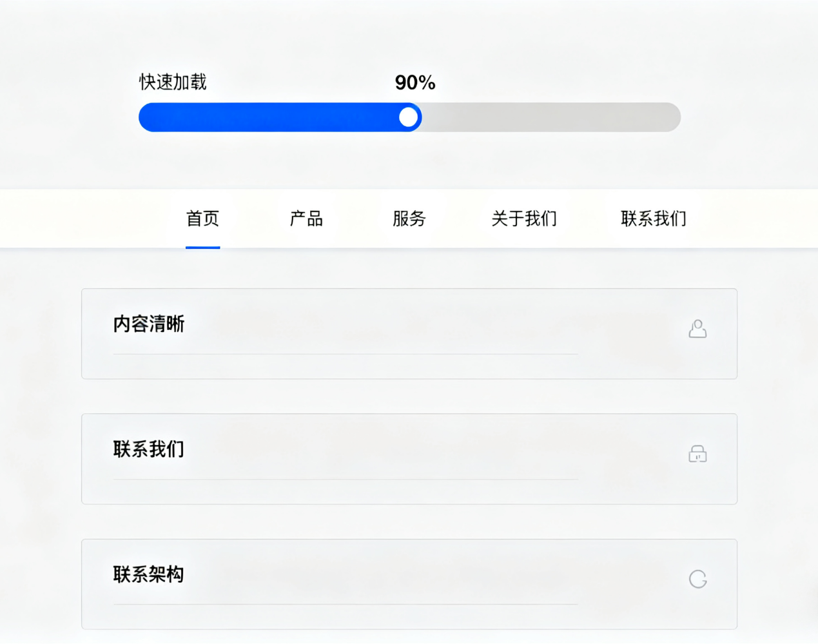The height and width of the screenshot is (644, 818).
Task: Click the blue active indicator under 首页
Action: [x=202, y=247]
